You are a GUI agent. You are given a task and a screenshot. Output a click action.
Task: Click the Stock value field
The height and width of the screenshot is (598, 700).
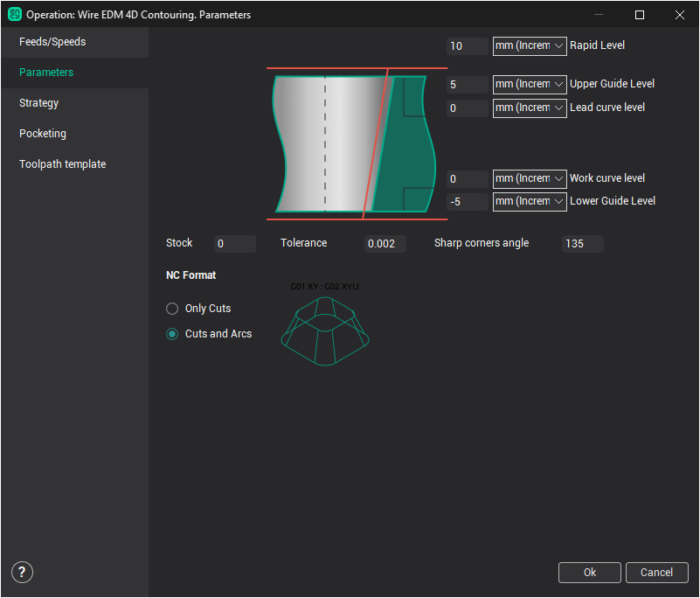pos(234,244)
